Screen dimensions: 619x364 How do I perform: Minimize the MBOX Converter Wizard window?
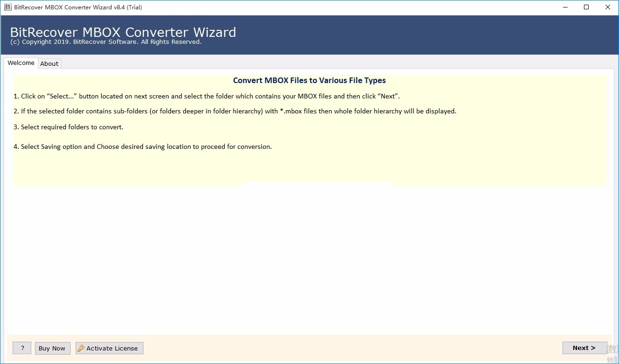pos(565,7)
